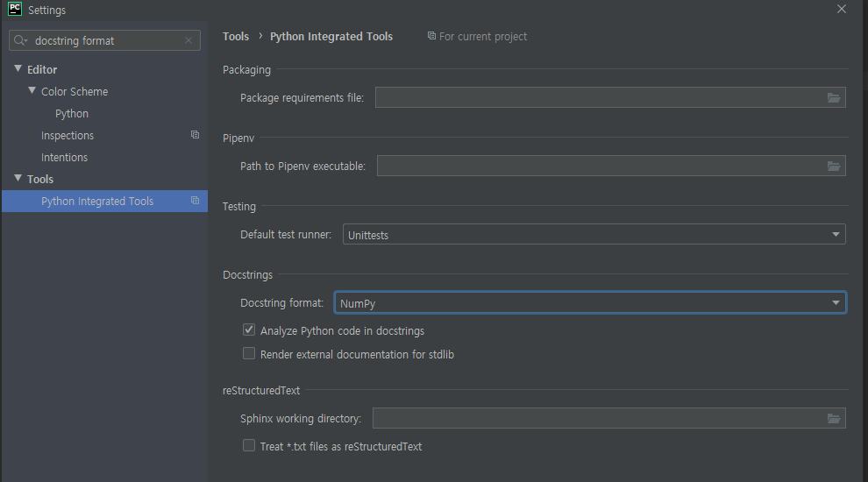Select Color Scheme in settings tree
The width and height of the screenshot is (868, 482).
pos(75,91)
